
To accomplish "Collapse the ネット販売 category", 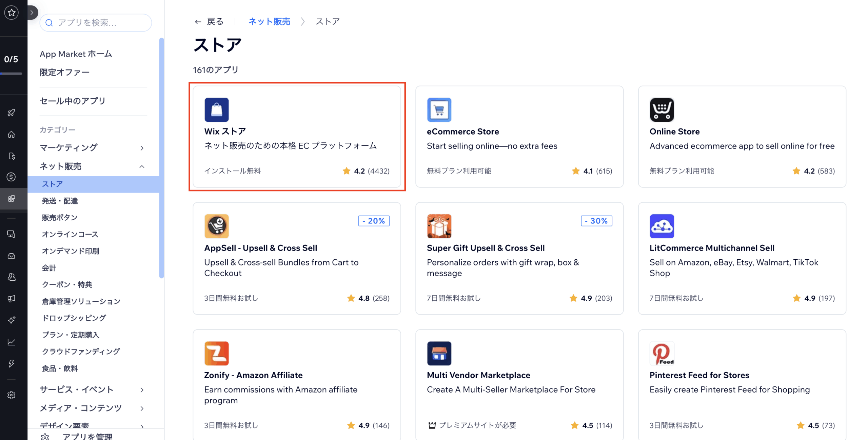I will pos(142,166).
